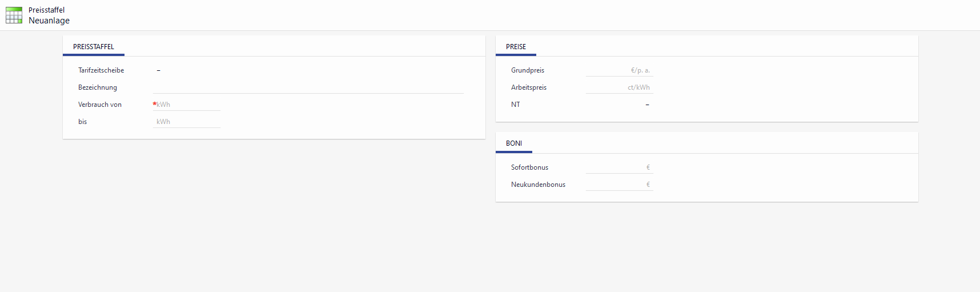Focus the Grundpreis €/p. a. input field
The width and height of the screenshot is (980, 292).
[x=619, y=70]
